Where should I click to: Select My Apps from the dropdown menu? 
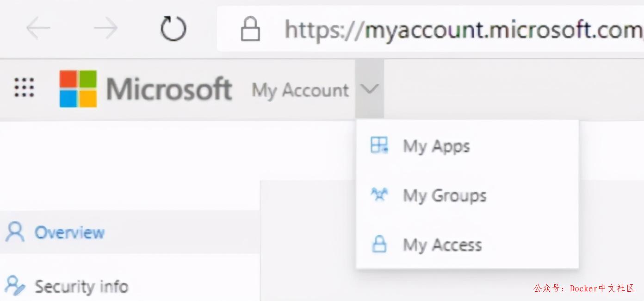[436, 146]
